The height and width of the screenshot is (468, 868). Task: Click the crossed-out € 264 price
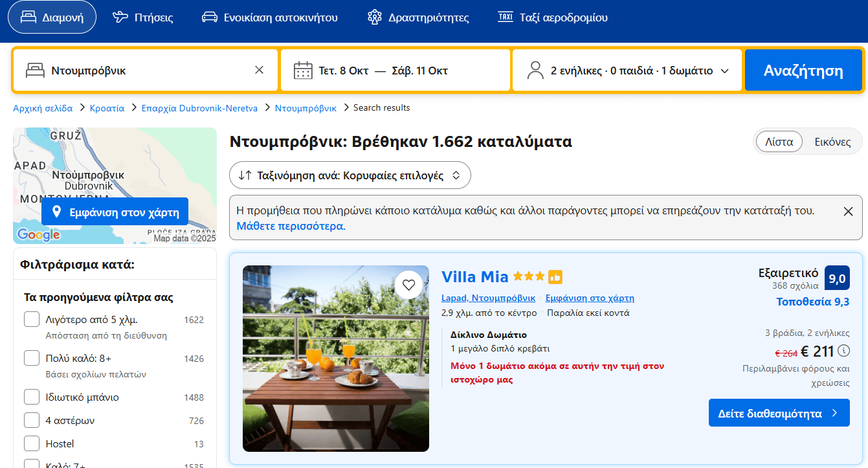pyautogui.click(x=786, y=353)
